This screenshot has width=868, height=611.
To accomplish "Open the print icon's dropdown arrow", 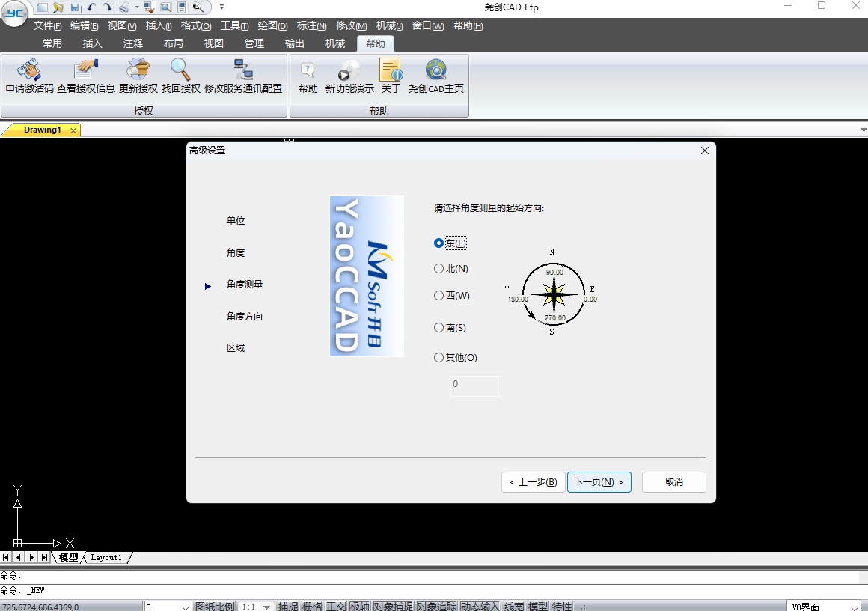I will (137, 7).
